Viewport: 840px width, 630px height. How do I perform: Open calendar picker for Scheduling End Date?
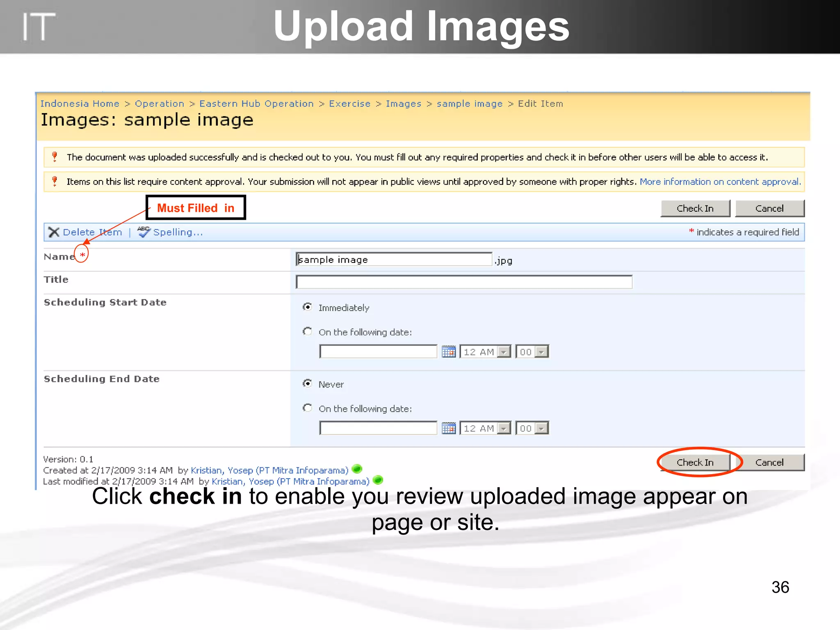coord(449,428)
